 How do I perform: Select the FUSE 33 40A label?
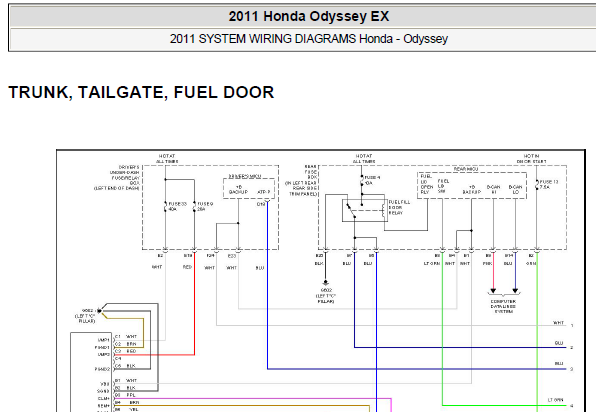[x=178, y=206]
